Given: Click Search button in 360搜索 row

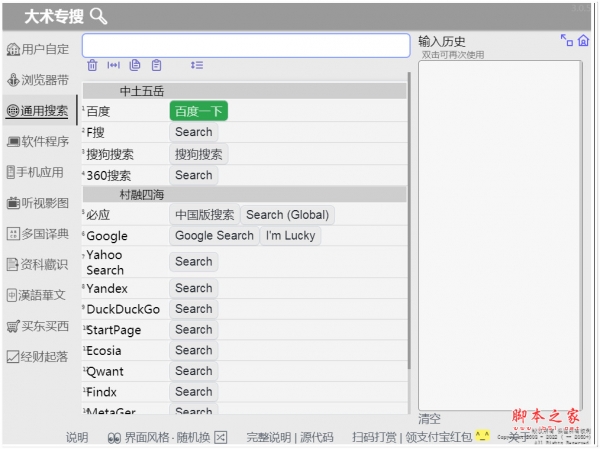Looking at the screenshot, I should [194, 175].
